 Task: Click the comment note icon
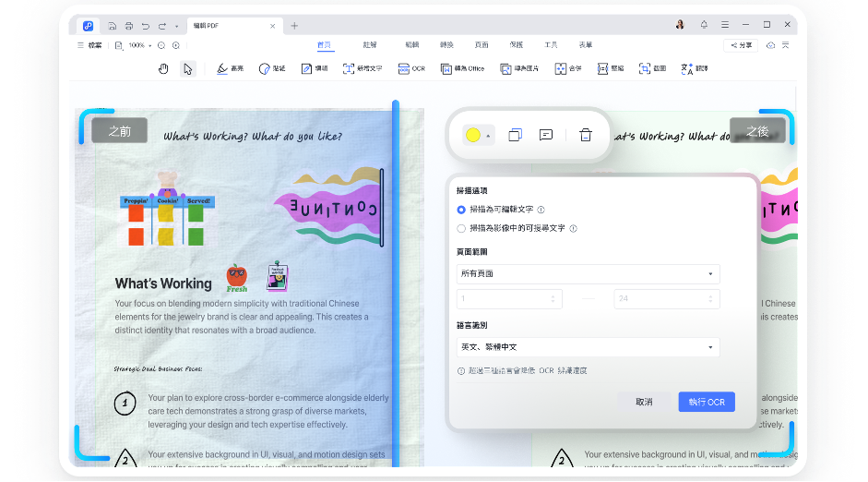(546, 135)
